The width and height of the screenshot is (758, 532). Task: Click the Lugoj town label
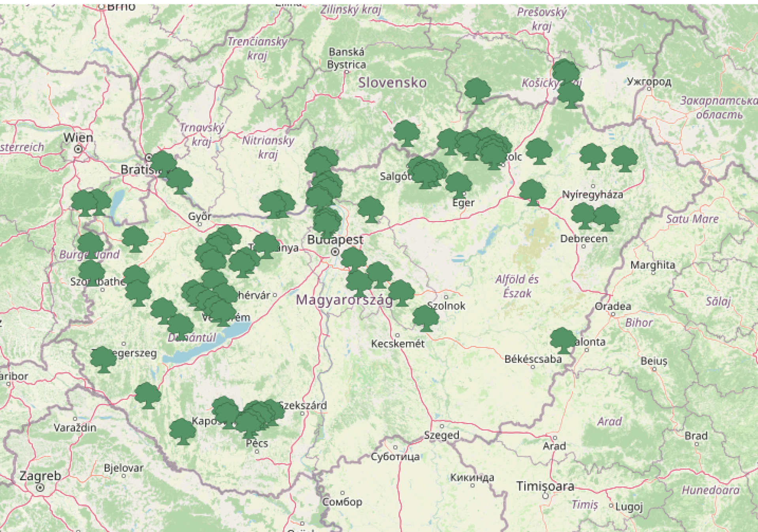pos(629,507)
